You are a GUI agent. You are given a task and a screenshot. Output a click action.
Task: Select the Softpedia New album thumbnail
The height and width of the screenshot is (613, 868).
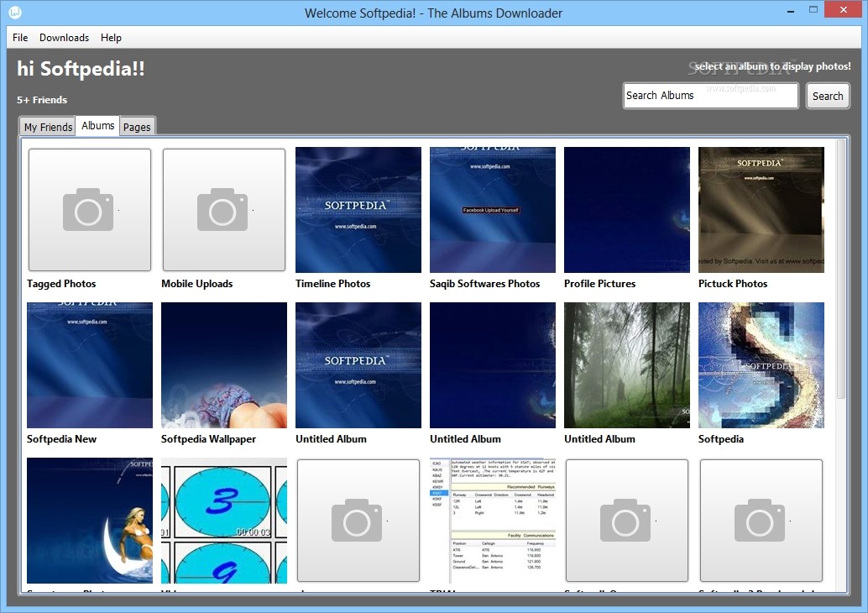(90, 365)
